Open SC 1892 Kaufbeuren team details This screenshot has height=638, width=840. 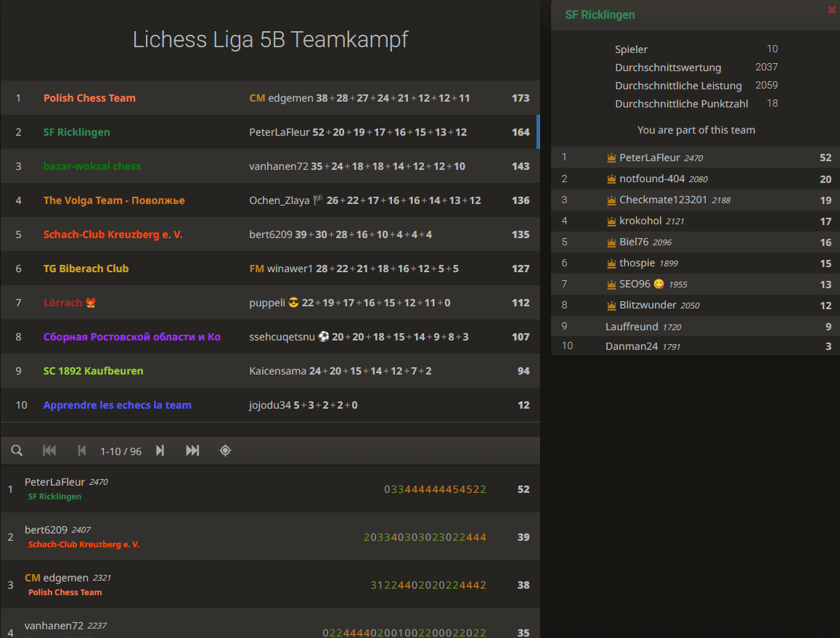tap(93, 371)
